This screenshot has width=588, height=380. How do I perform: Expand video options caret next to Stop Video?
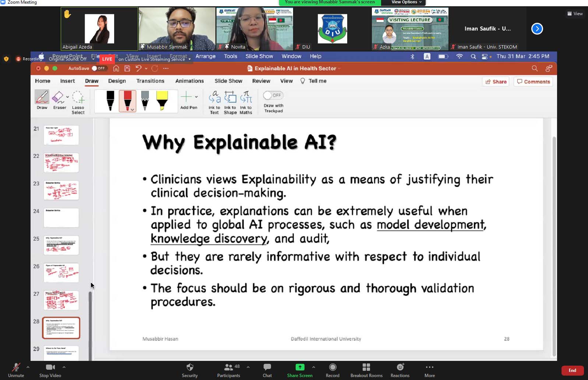(64, 367)
